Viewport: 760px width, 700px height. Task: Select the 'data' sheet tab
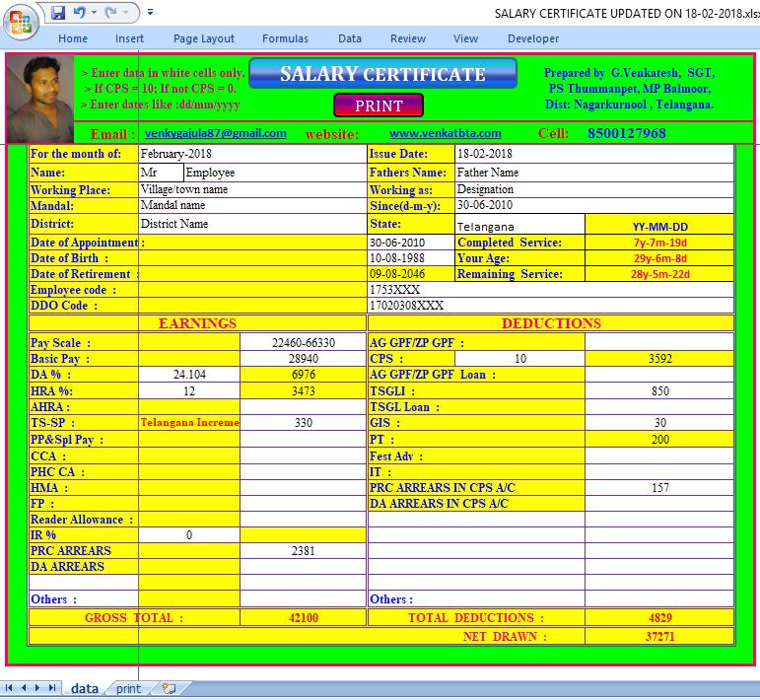click(85, 688)
